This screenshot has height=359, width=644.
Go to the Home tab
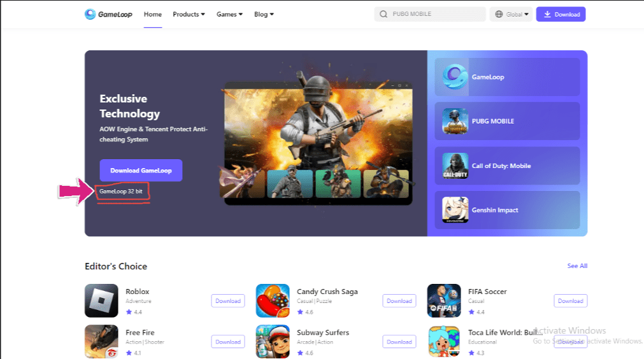[153, 15]
